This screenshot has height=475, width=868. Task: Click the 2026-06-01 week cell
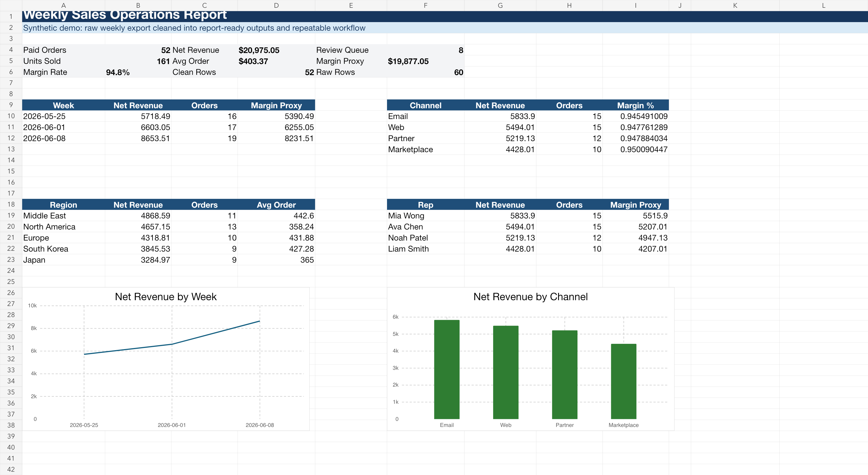click(x=63, y=127)
